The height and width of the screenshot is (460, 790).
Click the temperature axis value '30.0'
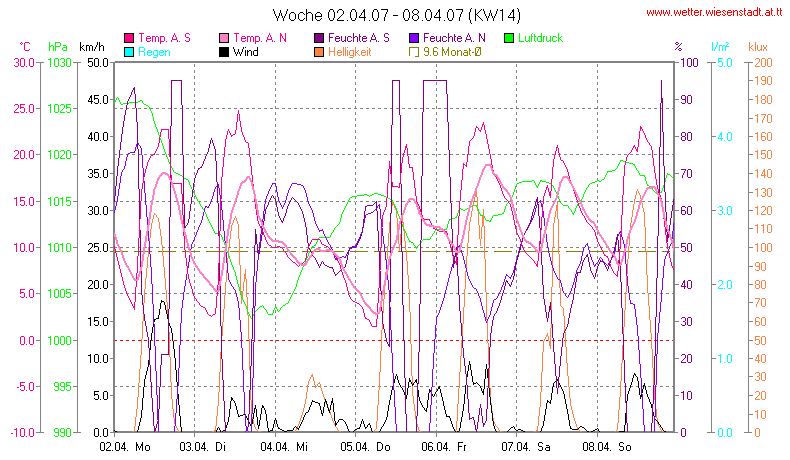24,63
